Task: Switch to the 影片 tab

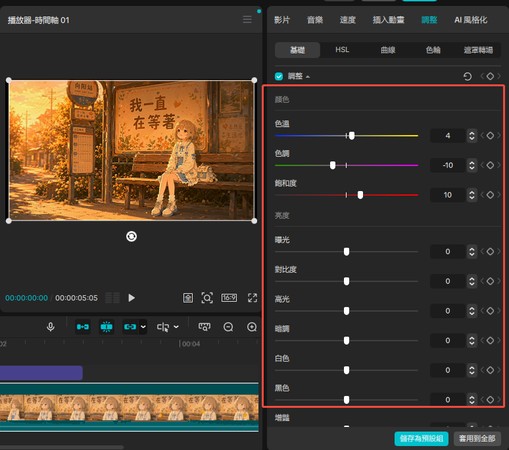Action: pos(282,20)
